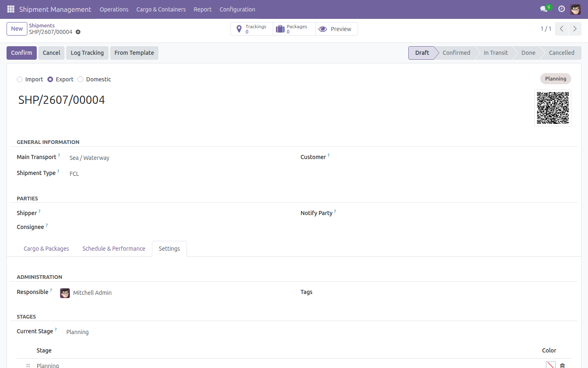Click the New record button

pyautogui.click(x=17, y=29)
